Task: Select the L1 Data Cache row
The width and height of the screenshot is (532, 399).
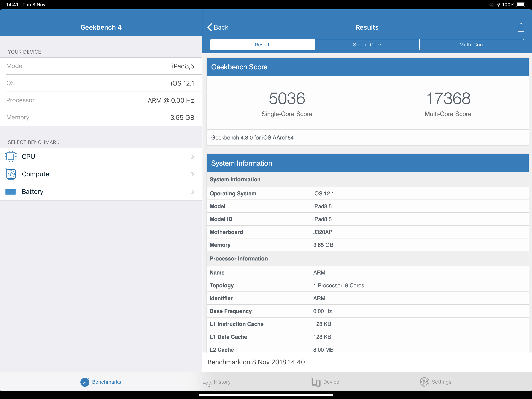Action: 367,337
